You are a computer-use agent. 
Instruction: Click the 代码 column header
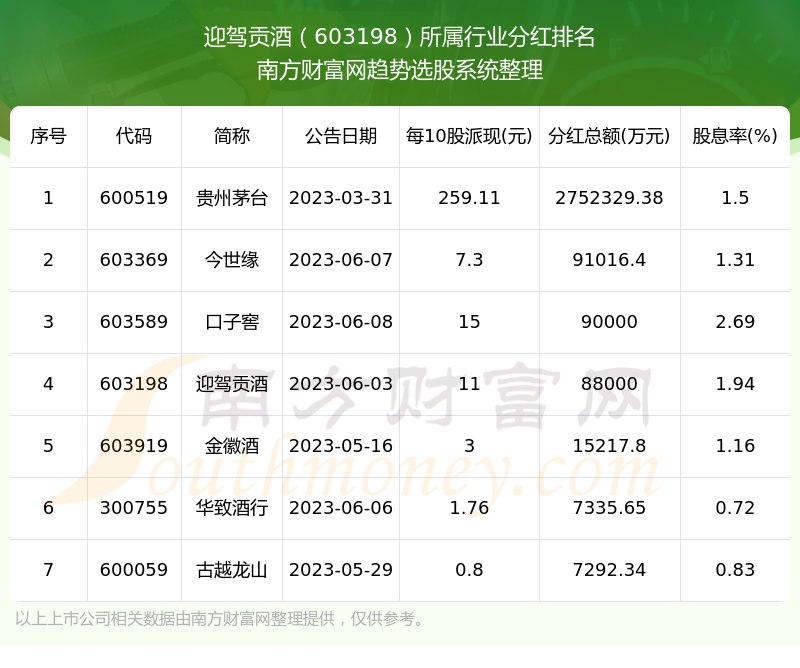(134, 136)
